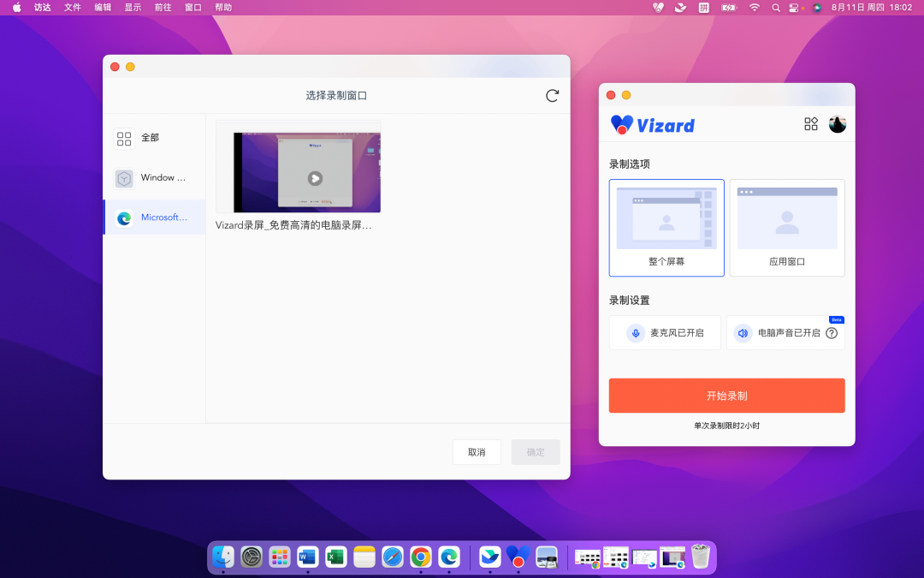Launch Google Chrome from the Dock
924x578 pixels.
(420, 556)
